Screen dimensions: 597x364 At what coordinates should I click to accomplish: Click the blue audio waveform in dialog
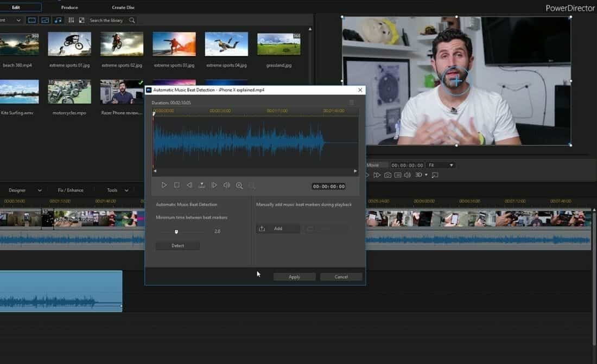(x=239, y=142)
